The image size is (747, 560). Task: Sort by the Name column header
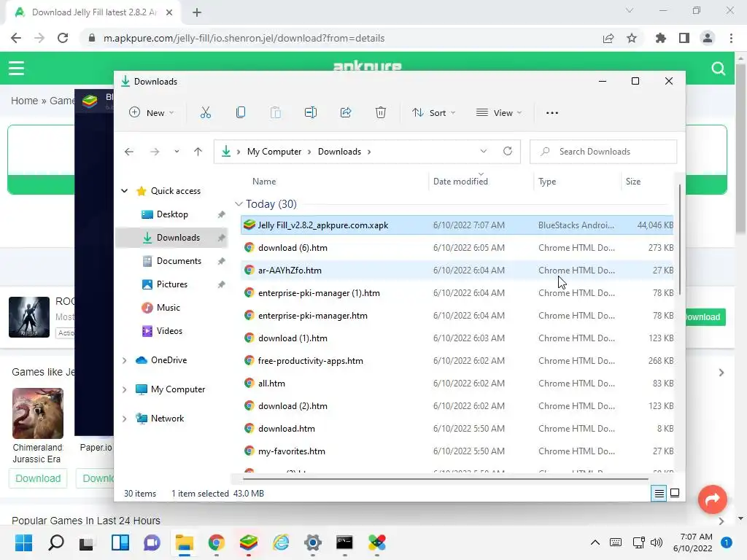click(x=264, y=182)
